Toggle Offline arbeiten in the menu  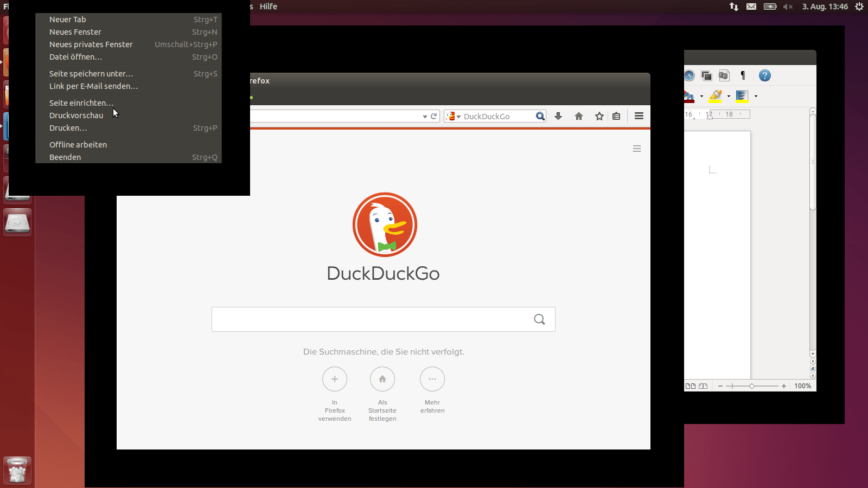tap(78, 145)
